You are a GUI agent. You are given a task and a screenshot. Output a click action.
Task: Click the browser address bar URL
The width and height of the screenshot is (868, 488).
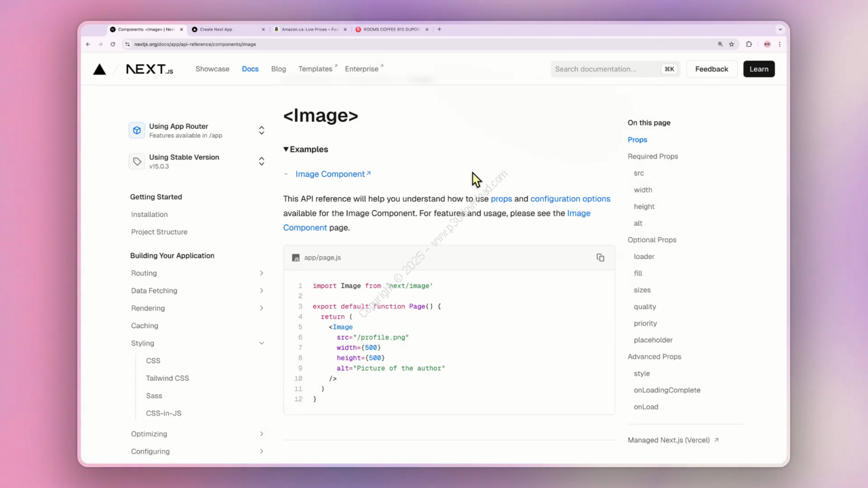pyautogui.click(x=195, y=44)
